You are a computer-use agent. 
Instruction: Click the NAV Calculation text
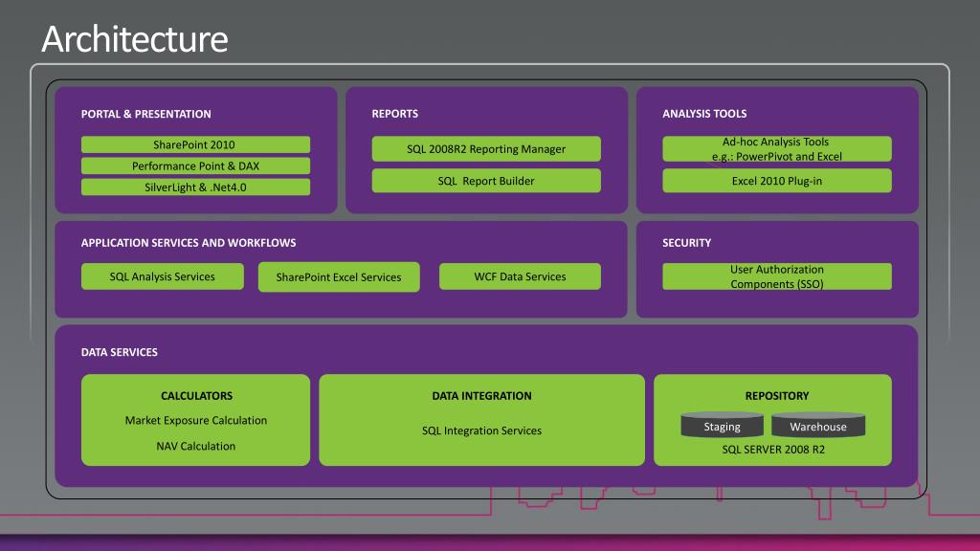(195, 446)
